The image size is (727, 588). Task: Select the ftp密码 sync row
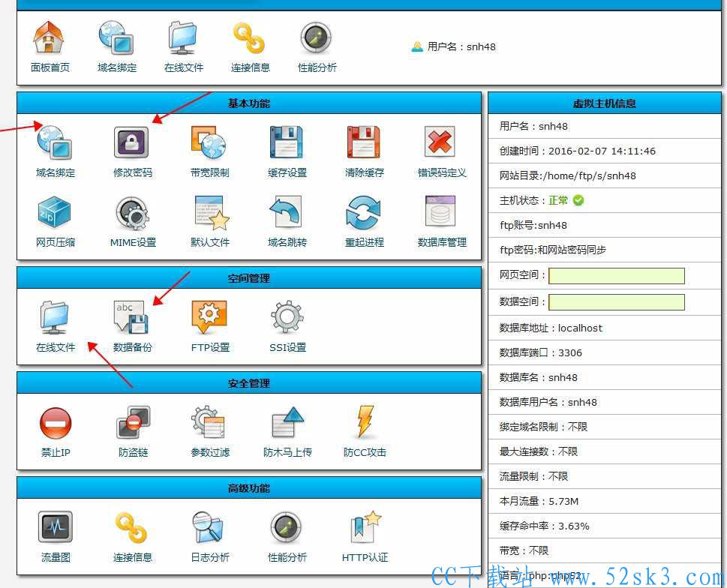(605, 250)
